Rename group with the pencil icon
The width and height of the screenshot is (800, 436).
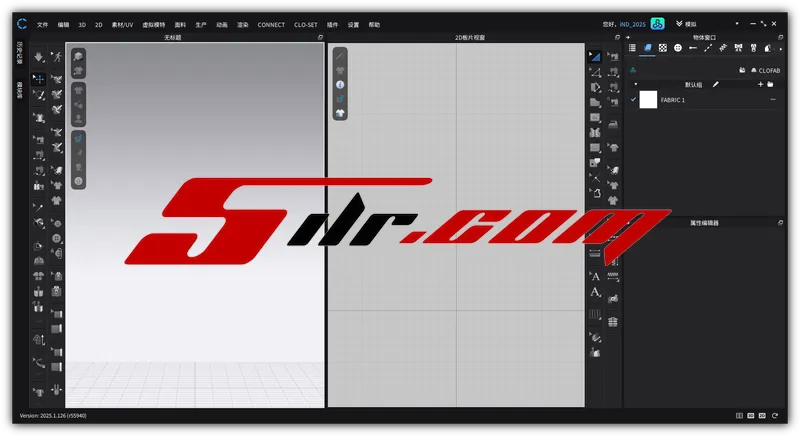point(716,84)
